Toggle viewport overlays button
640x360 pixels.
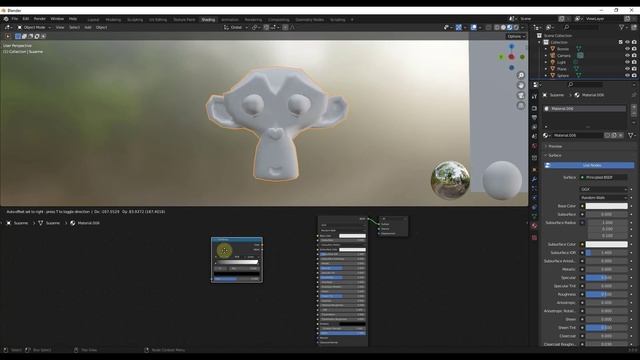point(473,27)
